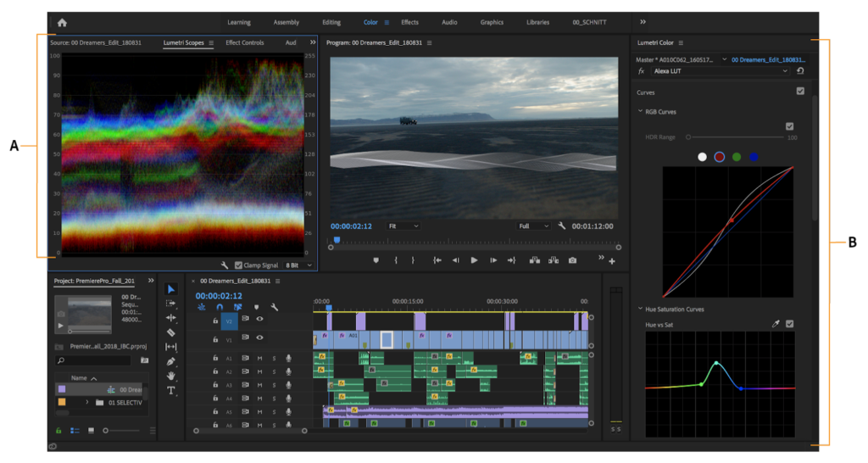Open Lumetri Scopes wrench settings
This screenshot has height=463, width=868.
coord(225,265)
